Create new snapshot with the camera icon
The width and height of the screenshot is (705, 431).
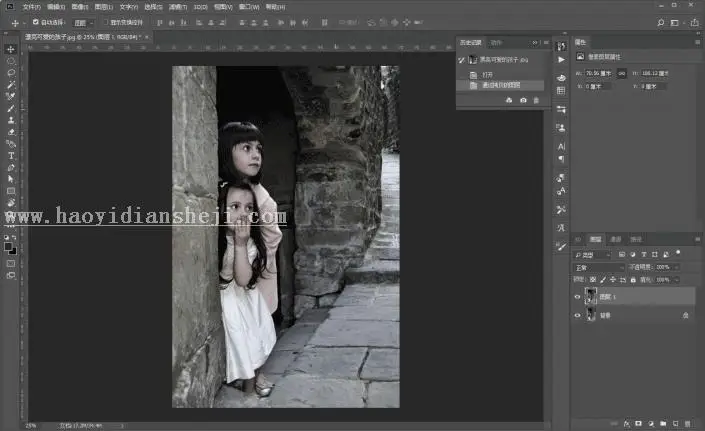point(523,100)
